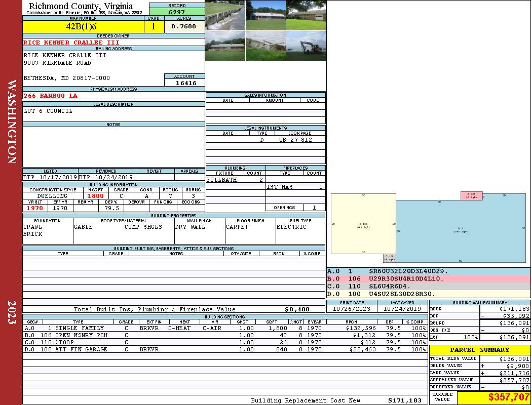Click the year built 1970 value

(35, 208)
